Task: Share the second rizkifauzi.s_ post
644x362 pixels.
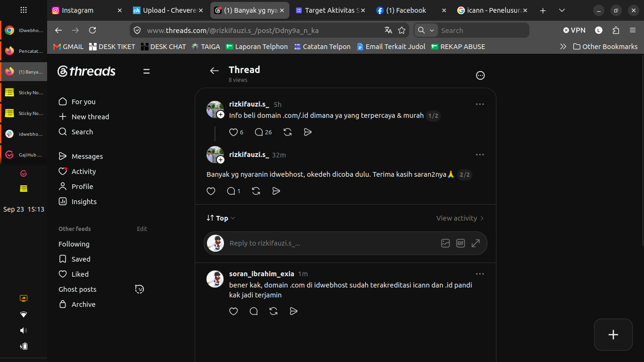Action: click(x=276, y=191)
